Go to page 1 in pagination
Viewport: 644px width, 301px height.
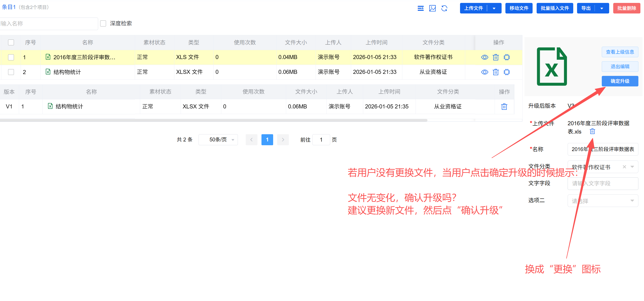tap(267, 140)
